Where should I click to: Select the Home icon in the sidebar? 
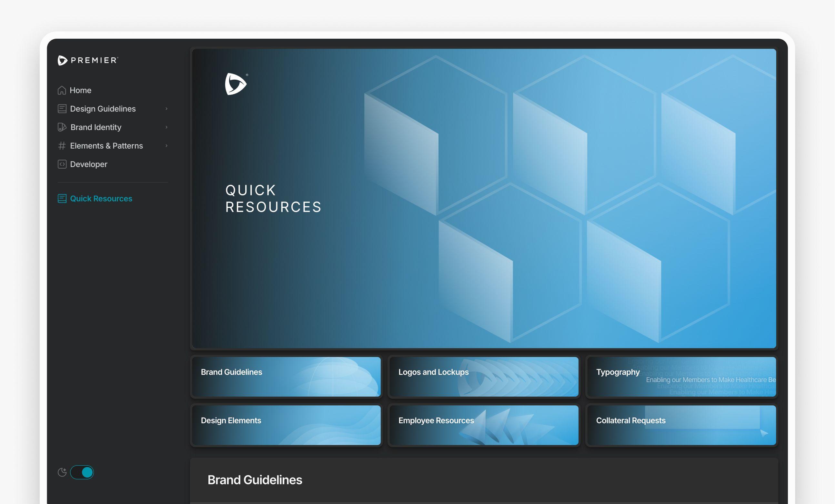[62, 90]
